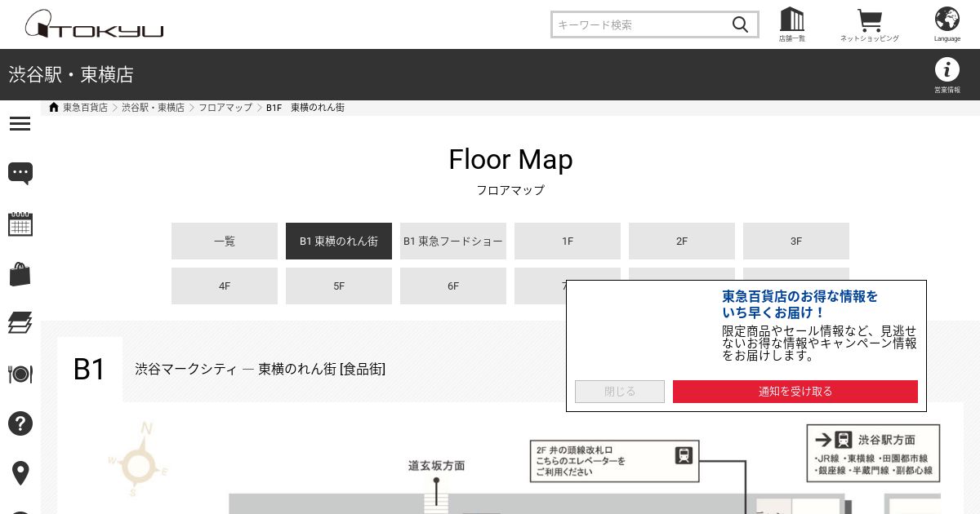The height and width of the screenshot is (514, 980).
Task: Click 閉じる to dismiss notification popup
Action: pyautogui.click(x=620, y=392)
